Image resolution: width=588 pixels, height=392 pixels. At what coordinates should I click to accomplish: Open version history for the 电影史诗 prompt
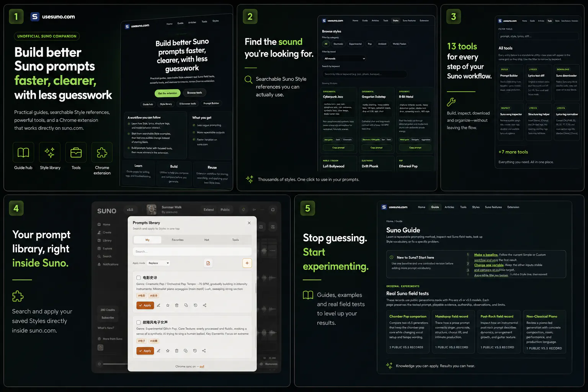pos(195,305)
